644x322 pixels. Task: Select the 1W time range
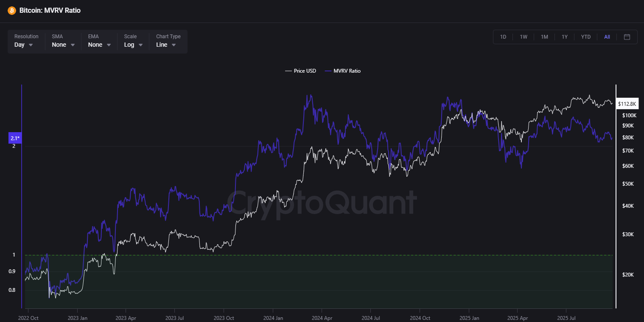524,37
